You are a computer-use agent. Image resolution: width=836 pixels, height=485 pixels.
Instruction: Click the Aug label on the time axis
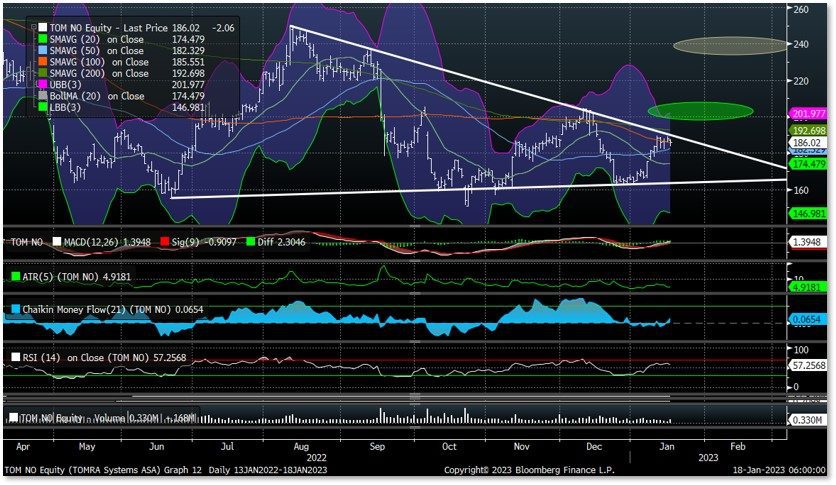[x=301, y=447]
